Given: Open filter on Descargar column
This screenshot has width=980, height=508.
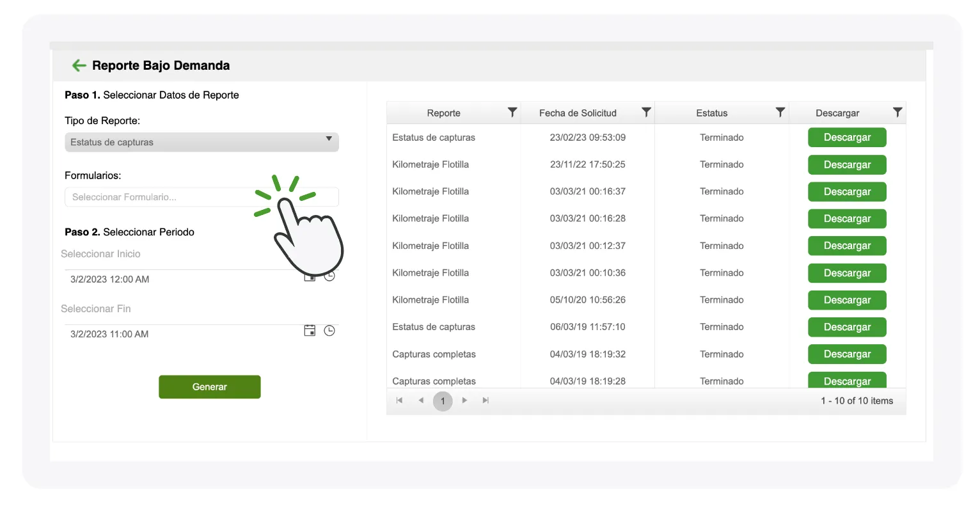Looking at the screenshot, I should [897, 113].
